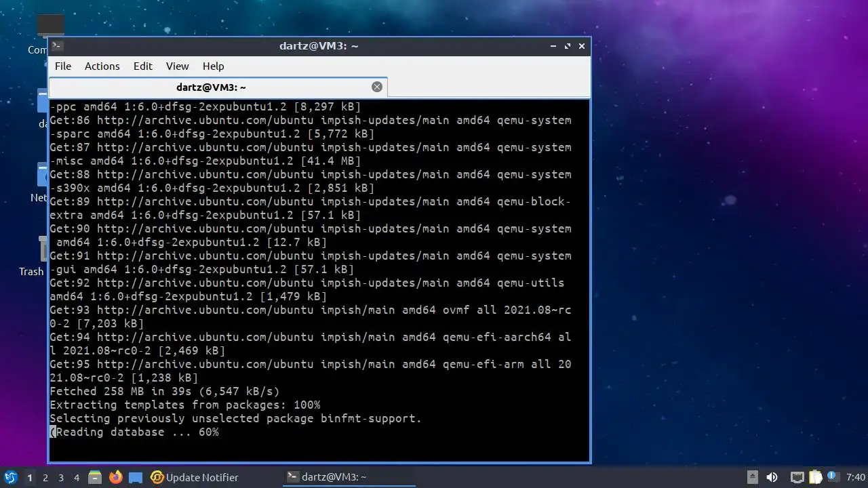Launch Firefox from the taskbar
The width and height of the screenshot is (868, 488).
[x=115, y=477]
